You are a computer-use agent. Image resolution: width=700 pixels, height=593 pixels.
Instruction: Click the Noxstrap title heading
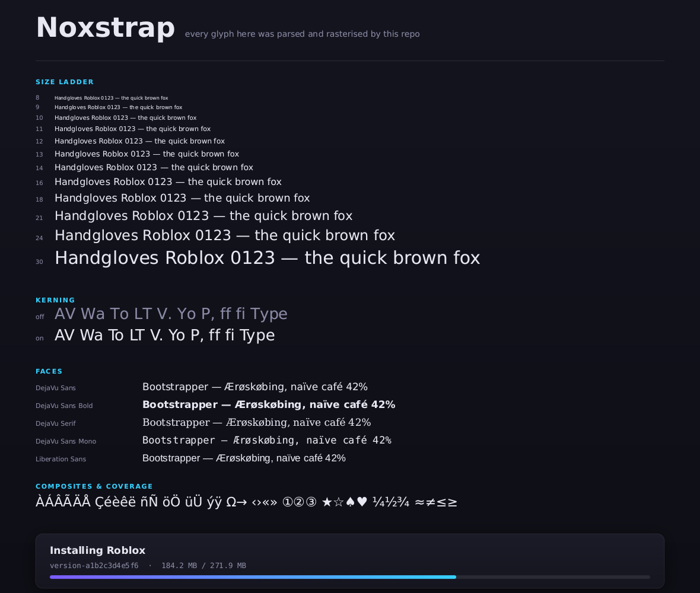point(106,28)
